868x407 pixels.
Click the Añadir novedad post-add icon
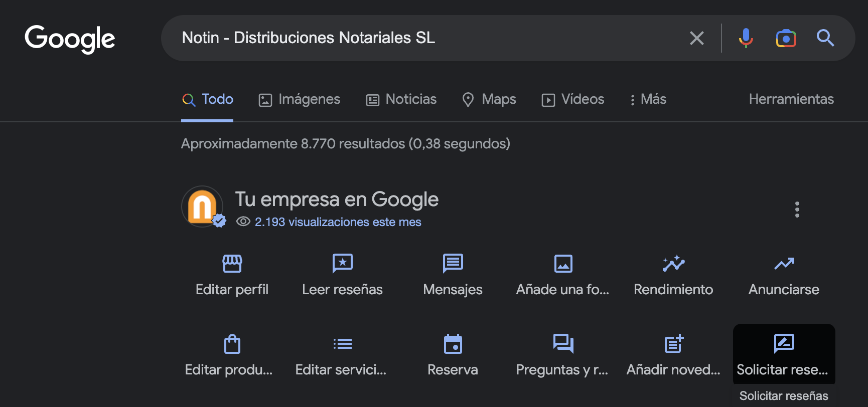click(673, 344)
